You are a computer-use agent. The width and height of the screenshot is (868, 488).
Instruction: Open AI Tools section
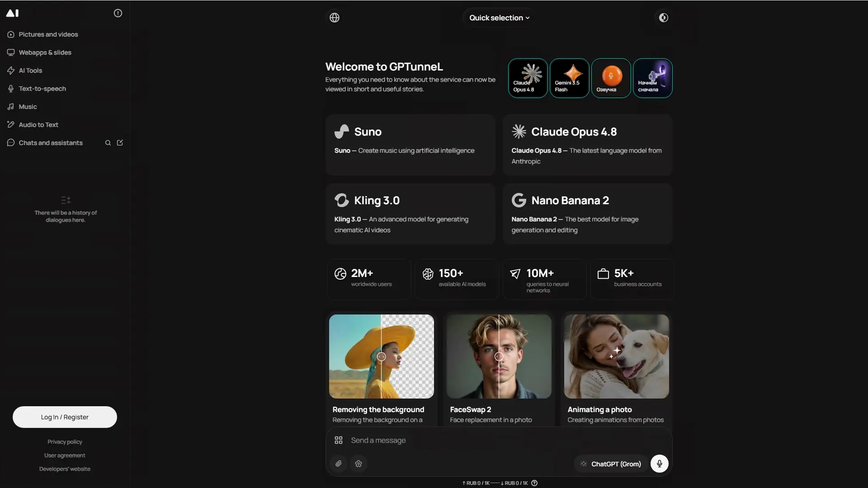coord(30,70)
